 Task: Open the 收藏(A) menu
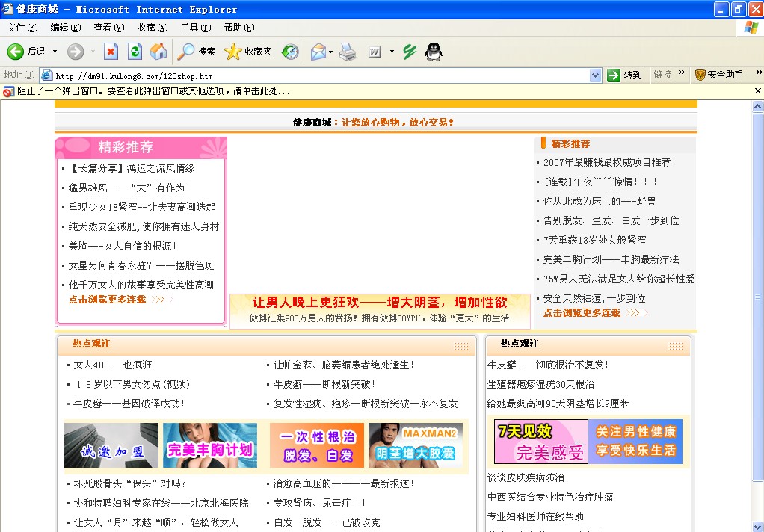153,28
